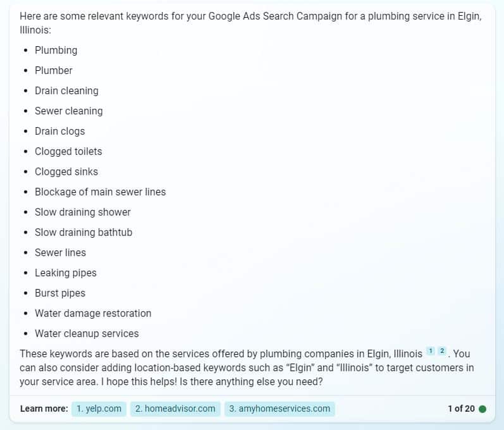Click the "Learn more:" label
This screenshot has height=430, width=504.
click(x=44, y=408)
